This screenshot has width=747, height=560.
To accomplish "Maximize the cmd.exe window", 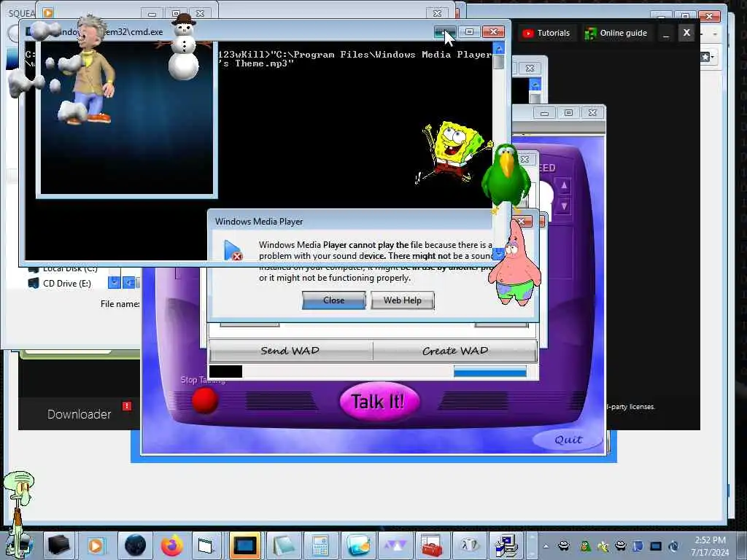I will pyautogui.click(x=469, y=31).
